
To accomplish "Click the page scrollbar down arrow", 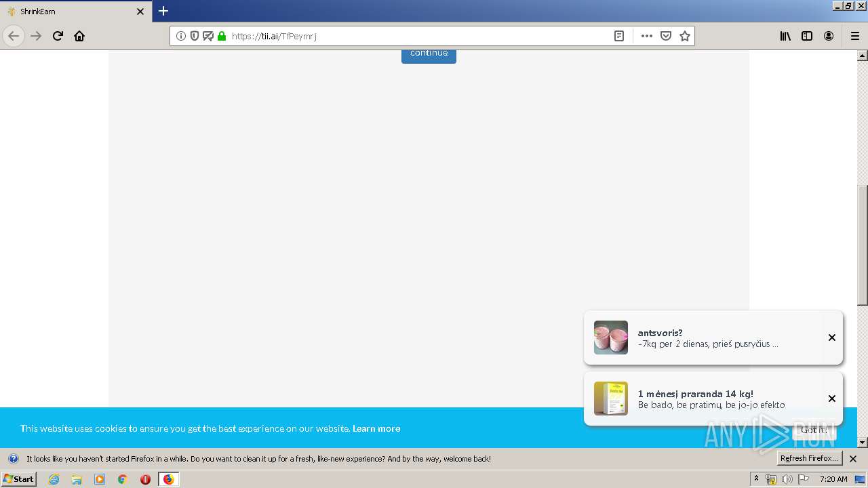I will click(x=863, y=443).
